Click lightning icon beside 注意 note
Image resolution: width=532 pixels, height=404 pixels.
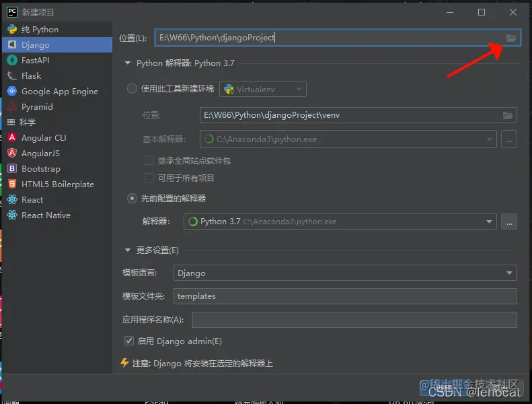coord(124,363)
